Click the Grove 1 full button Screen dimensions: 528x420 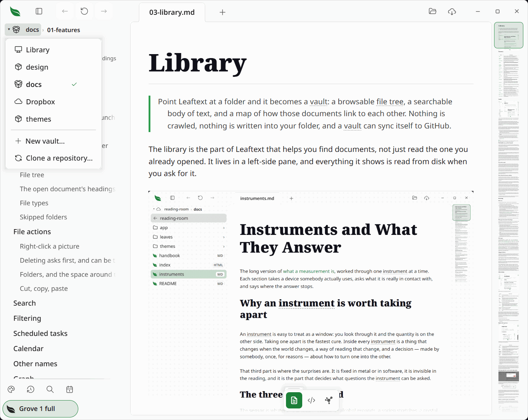[40, 409]
